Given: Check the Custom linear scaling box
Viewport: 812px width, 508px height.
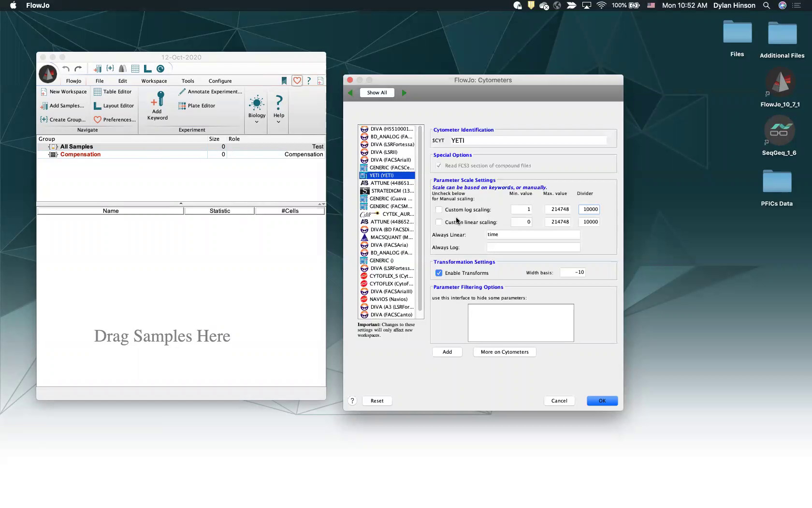Looking at the screenshot, I should 439,223.
